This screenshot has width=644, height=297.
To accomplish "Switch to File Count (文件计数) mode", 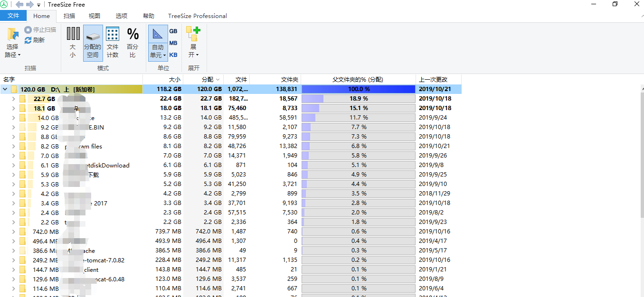I will [113, 43].
